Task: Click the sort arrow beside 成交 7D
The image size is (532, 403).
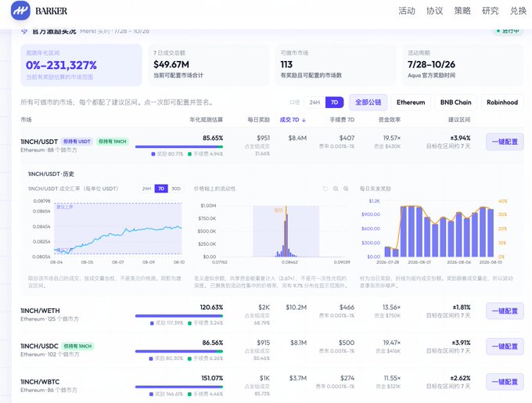Action: coord(304,120)
